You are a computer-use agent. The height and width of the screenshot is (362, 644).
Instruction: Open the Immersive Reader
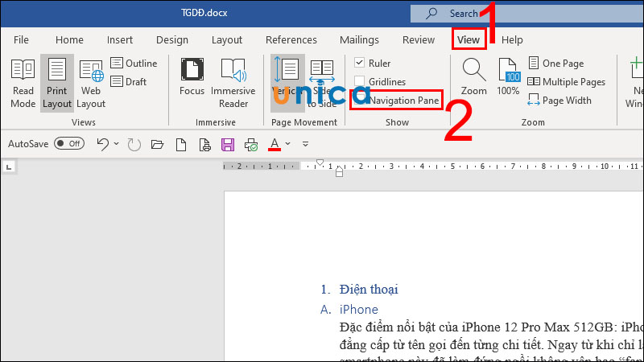pos(233,83)
